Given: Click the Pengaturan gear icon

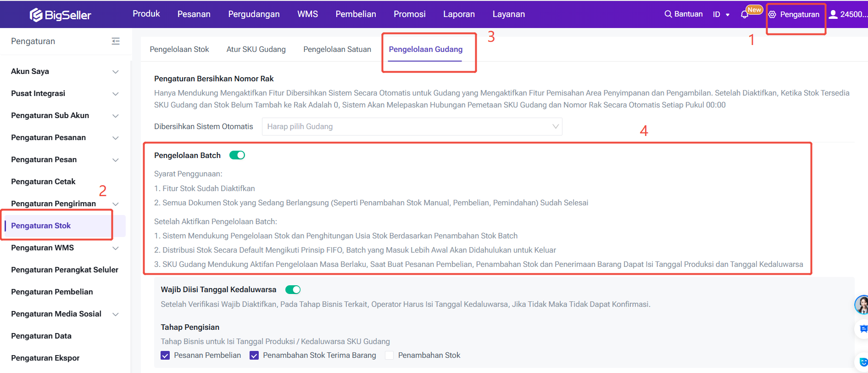Looking at the screenshot, I should coord(773,15).
